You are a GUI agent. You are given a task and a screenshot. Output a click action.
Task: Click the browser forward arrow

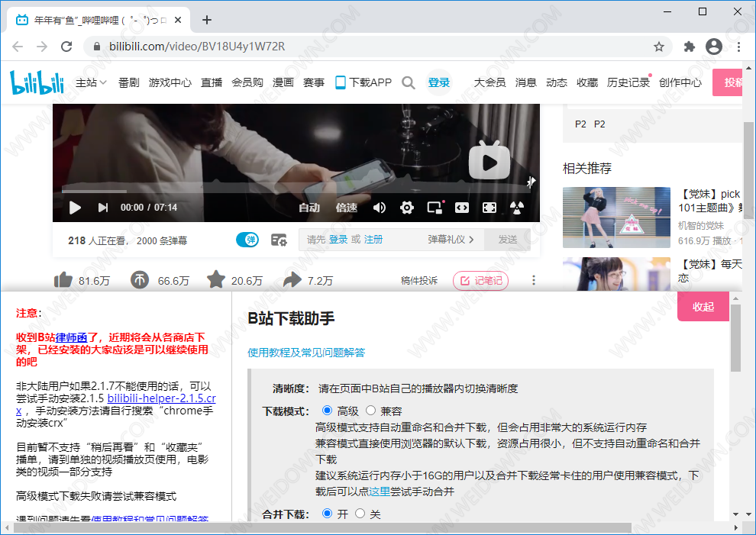tap(42, 47)
